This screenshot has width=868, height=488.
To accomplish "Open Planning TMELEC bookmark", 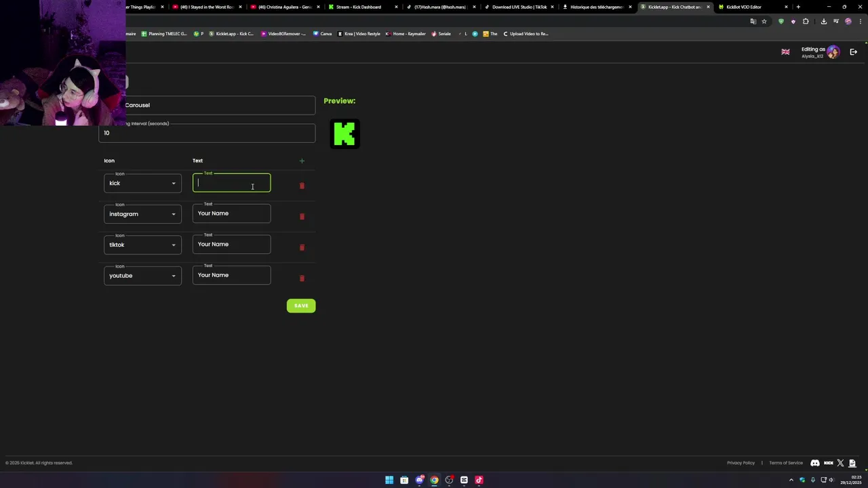I will tap(164, 34).
